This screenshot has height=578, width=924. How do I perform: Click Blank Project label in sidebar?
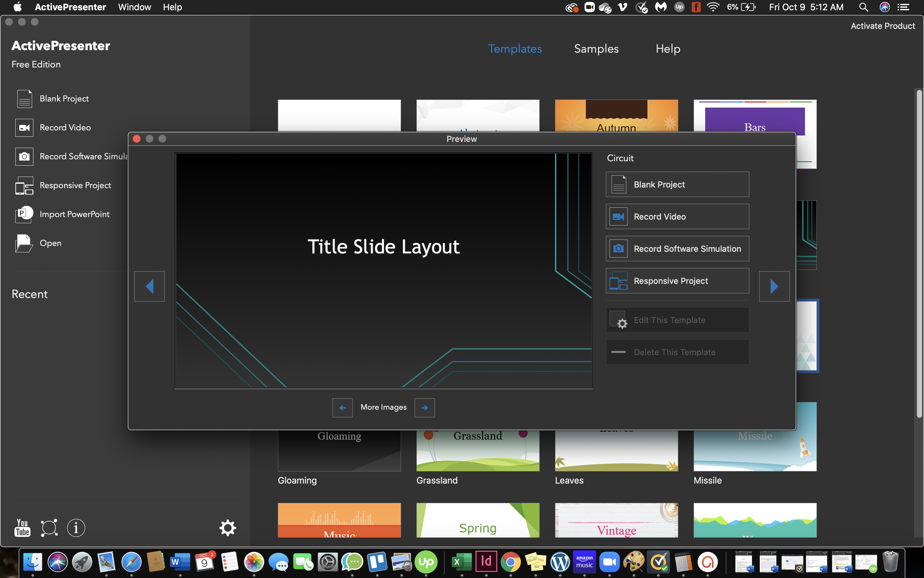coord(64,99)
